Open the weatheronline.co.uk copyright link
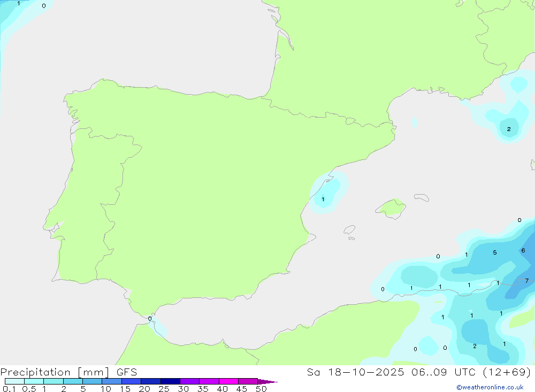The height and width of the screenshot is (392, 535). [490, 387]
